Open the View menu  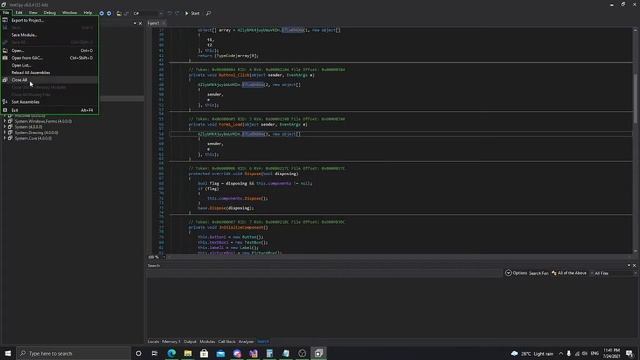[33, 13]
